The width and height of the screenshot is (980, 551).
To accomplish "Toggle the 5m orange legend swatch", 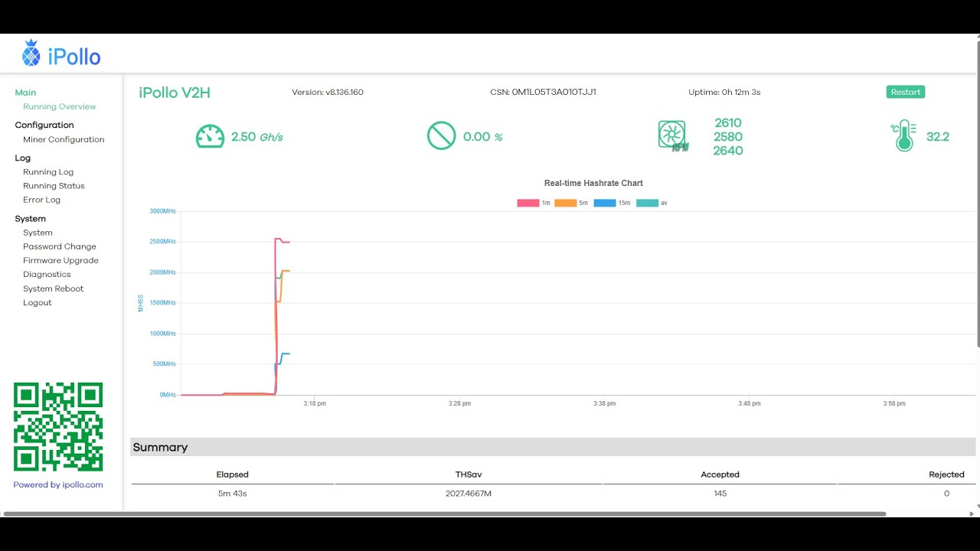I will click(565, 204).
